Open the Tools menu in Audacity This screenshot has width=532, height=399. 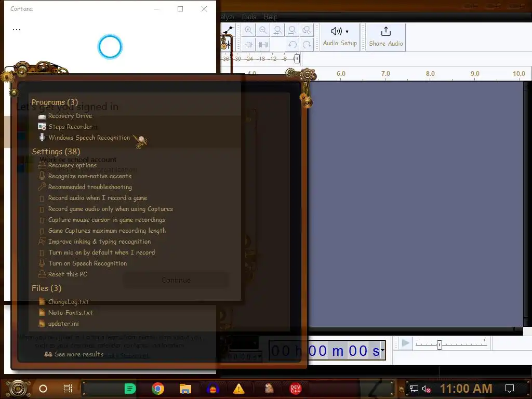248,17
